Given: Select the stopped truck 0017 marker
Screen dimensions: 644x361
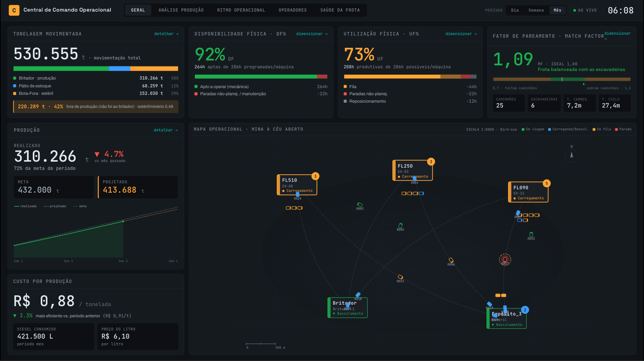Looking at the screenshot, I should click(x=505, y=259).
